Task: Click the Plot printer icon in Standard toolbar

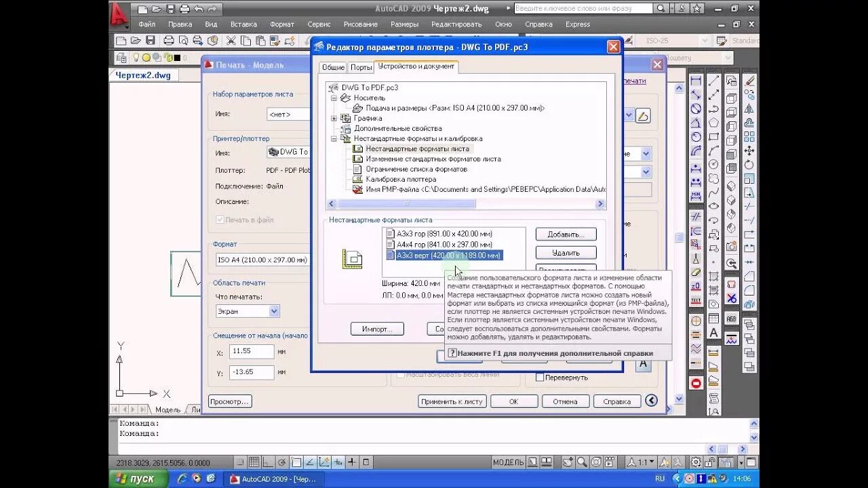Action: (170, 41)
